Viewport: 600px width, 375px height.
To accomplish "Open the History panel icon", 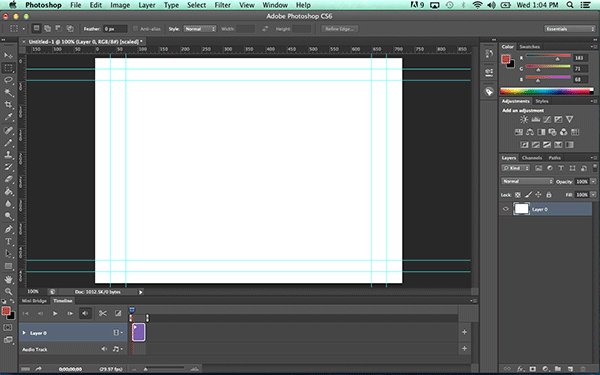I will [489, 54].
